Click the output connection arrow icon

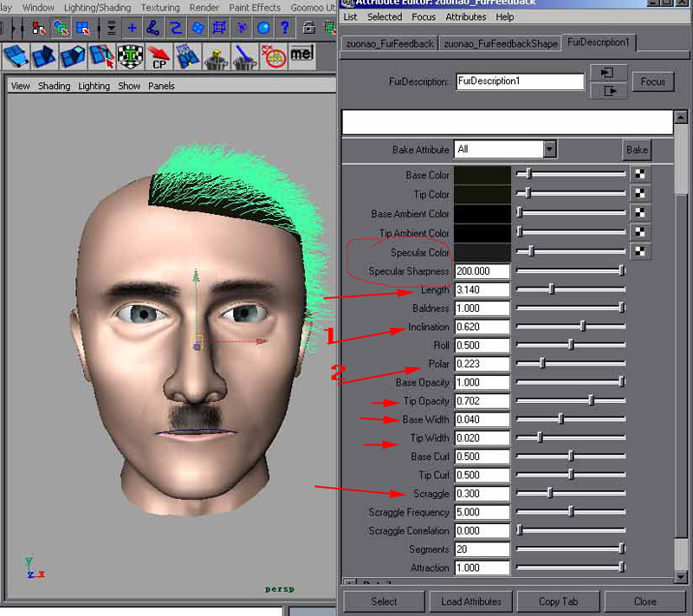coord(608,91)
